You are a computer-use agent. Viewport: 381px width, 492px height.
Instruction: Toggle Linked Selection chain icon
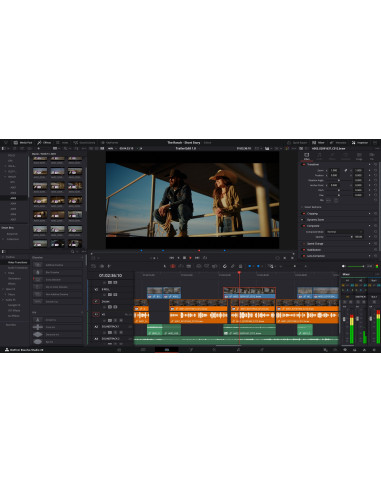[233, 266]
